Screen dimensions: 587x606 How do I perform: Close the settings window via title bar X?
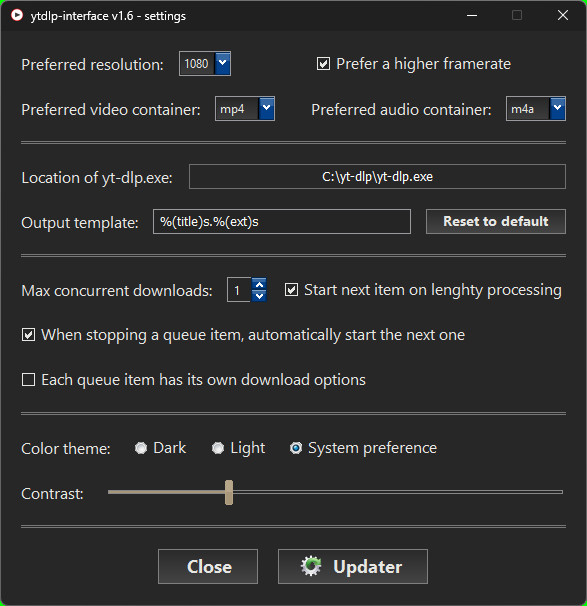point(563,15)
